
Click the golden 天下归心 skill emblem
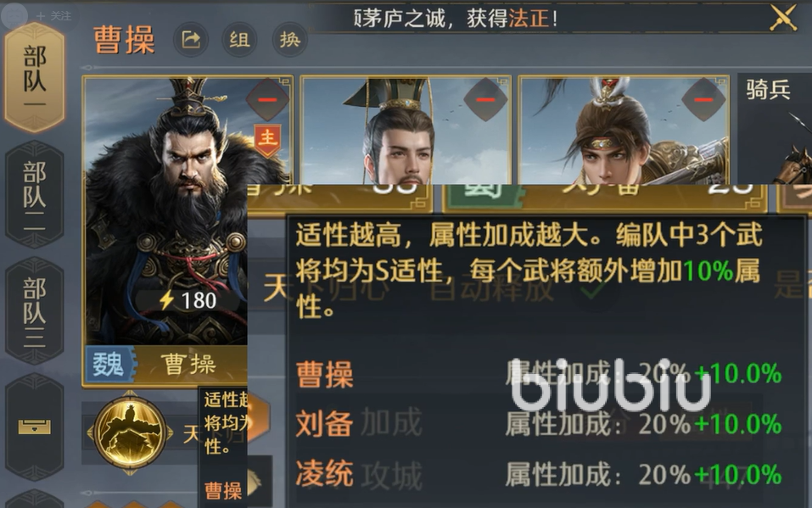pos(130,432)
